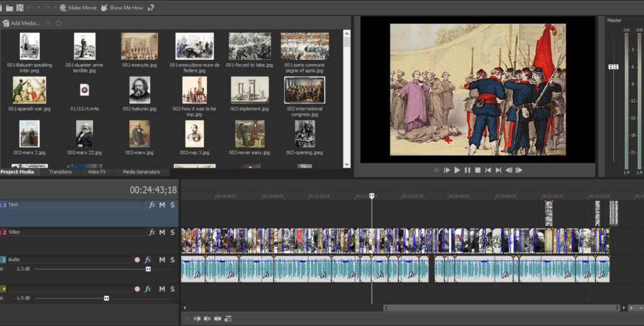Open track FX for the Audio track
This screenshot has height=326, width=644.
148,259
